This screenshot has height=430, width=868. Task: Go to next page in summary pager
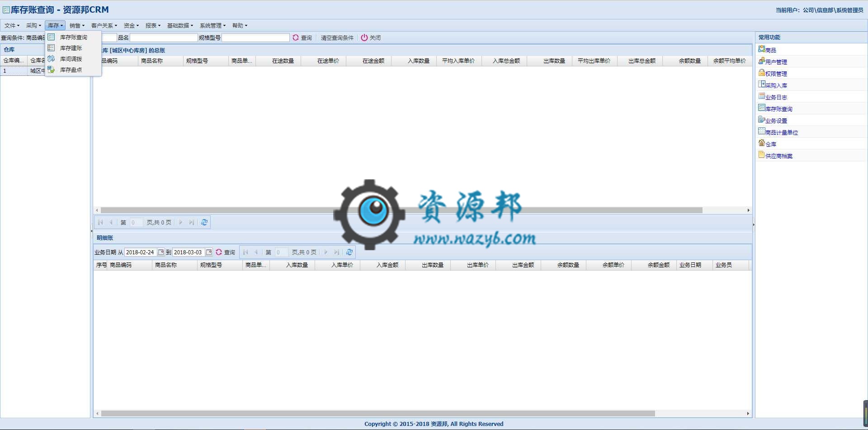(x=181, y=222)
